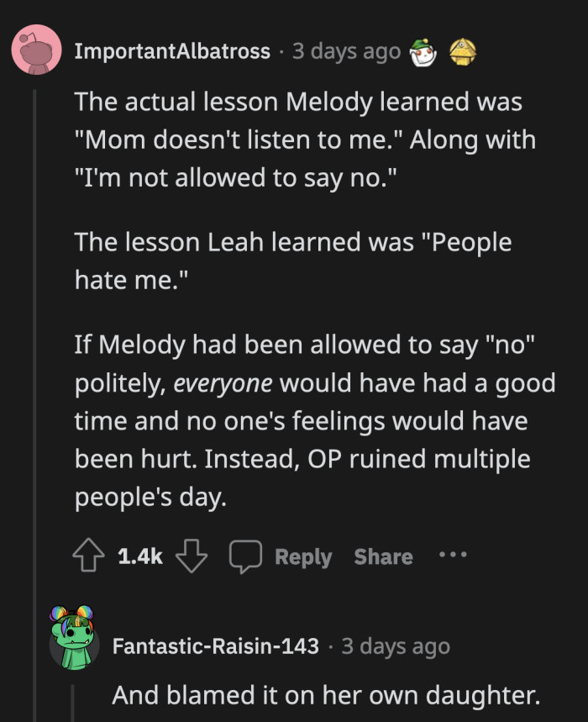Click the '3 days ago' timestamp on top comment
Screen dimensions: 588x722
click(346, 50)
